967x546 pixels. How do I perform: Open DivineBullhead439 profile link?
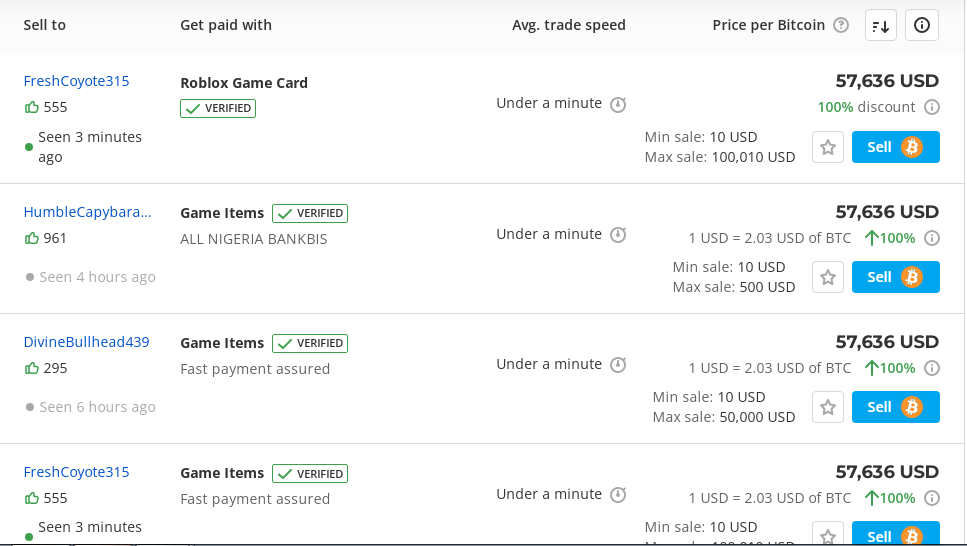coord(86,342)
